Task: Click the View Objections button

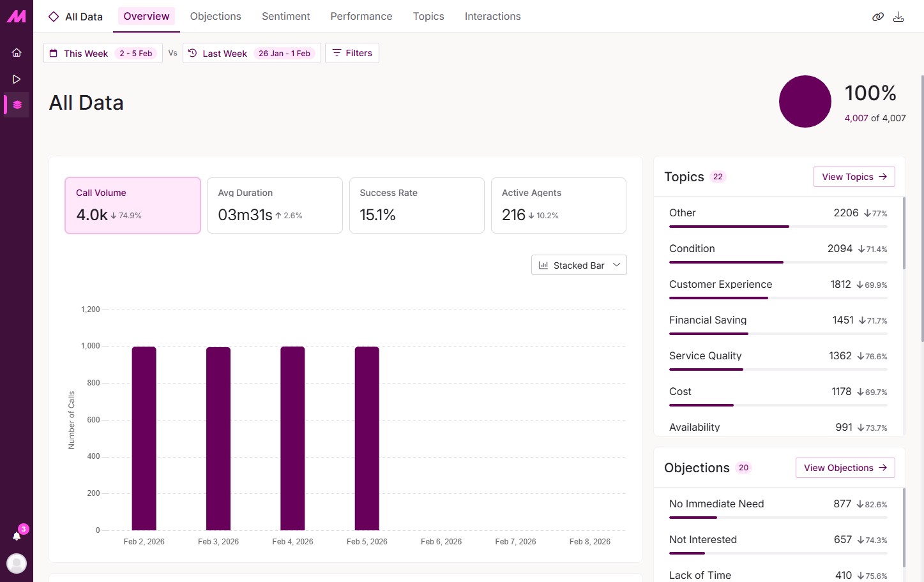Action: (x=845, y=468)
